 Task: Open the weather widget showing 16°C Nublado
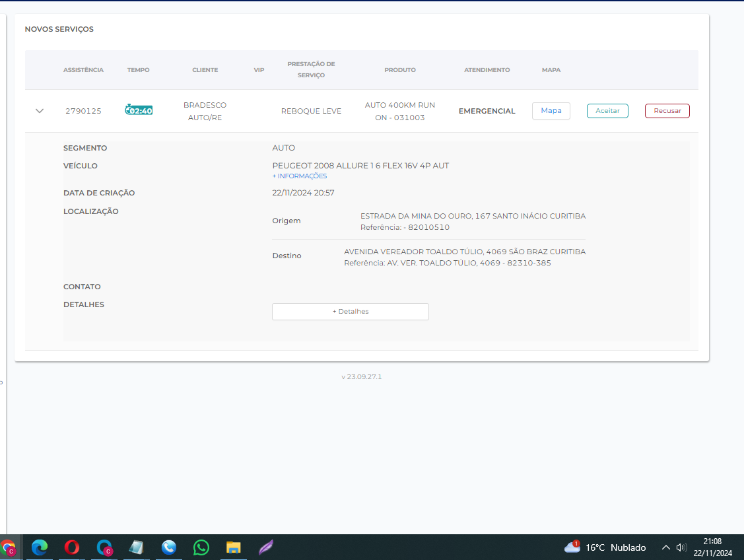(x=605, y=547)
